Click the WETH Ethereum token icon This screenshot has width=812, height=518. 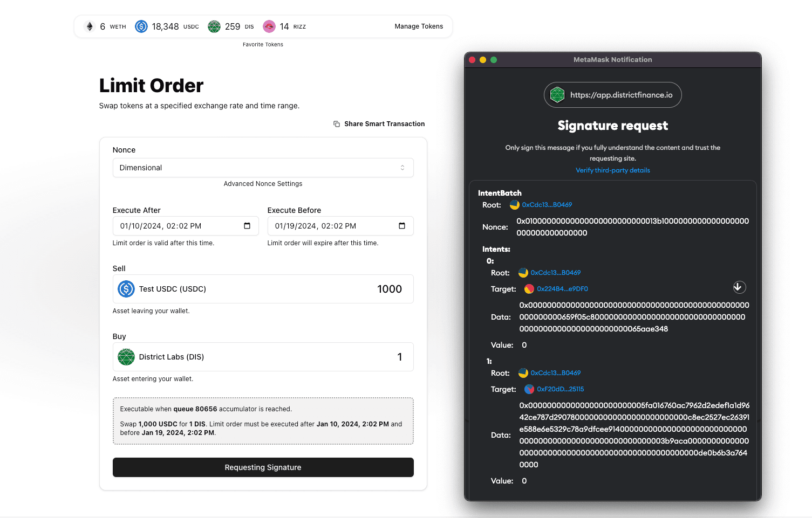click(x=90, y=26)
